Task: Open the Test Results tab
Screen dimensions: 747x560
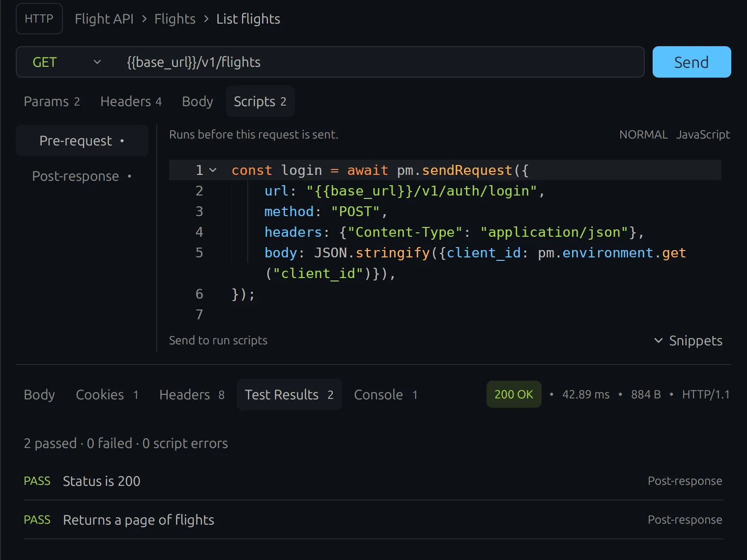Action: [x=289, y=394]
